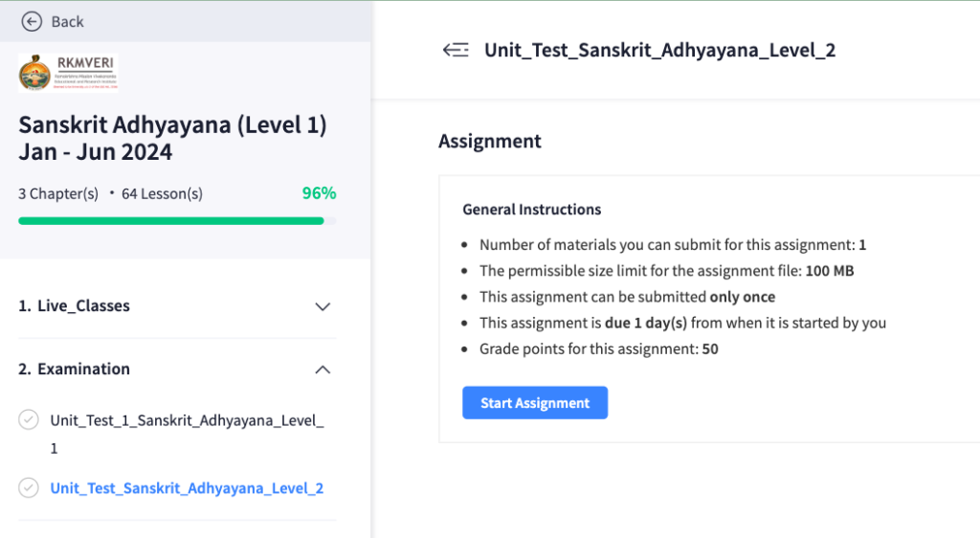Click the 96% progress percentage
Screen dimensions: 980x538
[x=319, y=193]
